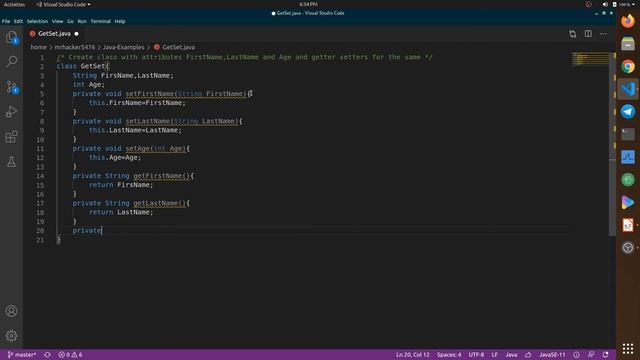Click the master branch indicator
This screenshot has width=640, height=360.
click(22, 355)
